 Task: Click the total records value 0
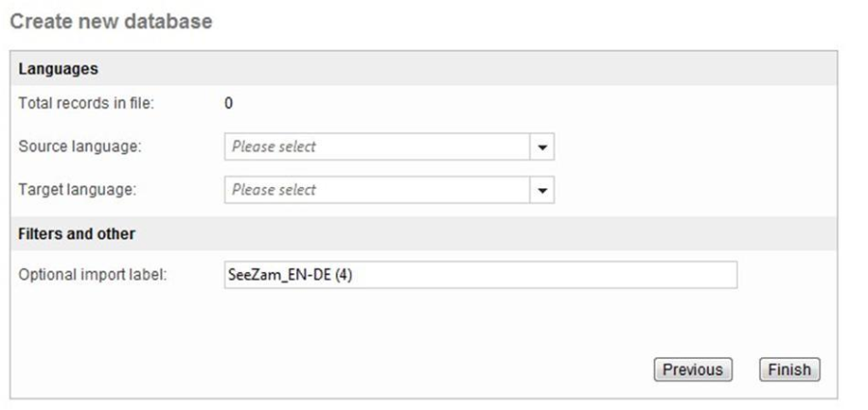click(x=229, y=103)
